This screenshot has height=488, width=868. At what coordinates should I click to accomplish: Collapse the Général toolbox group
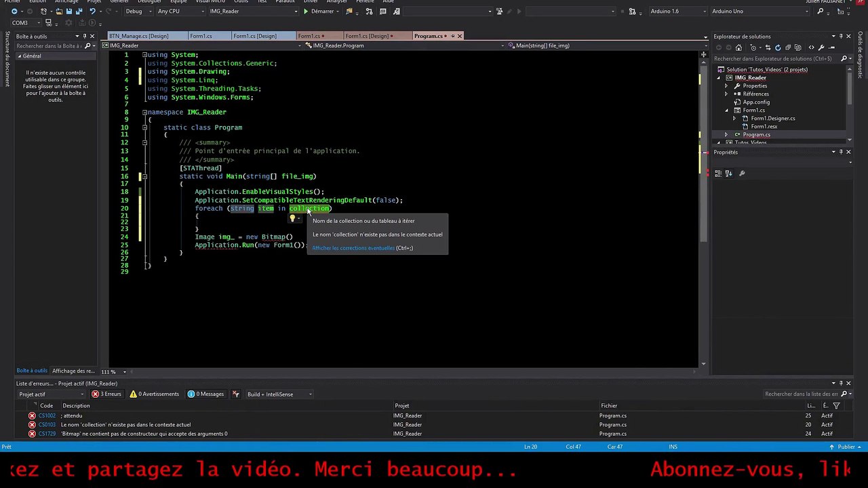coord(20,56)
